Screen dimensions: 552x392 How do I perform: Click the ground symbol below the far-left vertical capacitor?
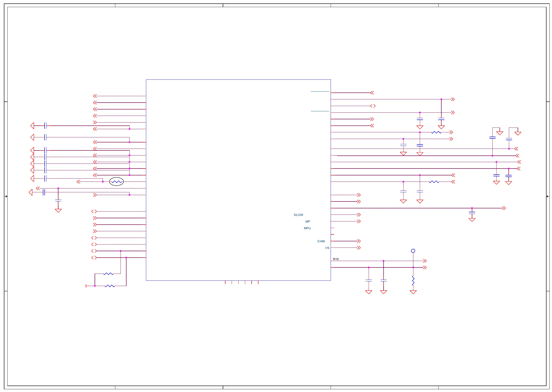[x=58, y=210]
